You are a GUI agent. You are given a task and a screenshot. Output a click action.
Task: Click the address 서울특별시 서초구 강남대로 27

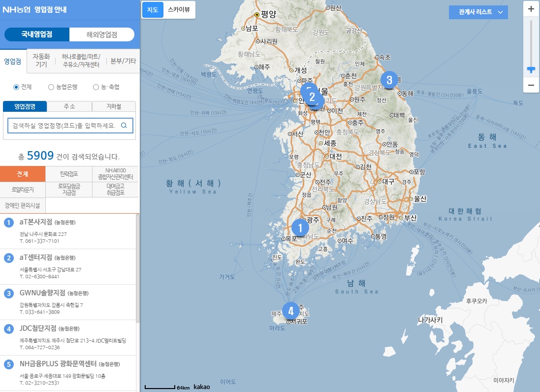pos(50,269)
